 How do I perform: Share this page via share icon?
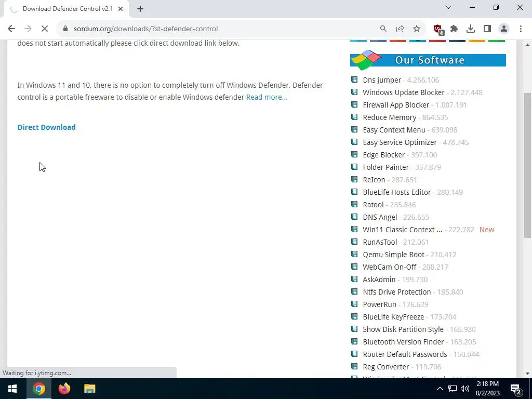click(x=400, y=29)
